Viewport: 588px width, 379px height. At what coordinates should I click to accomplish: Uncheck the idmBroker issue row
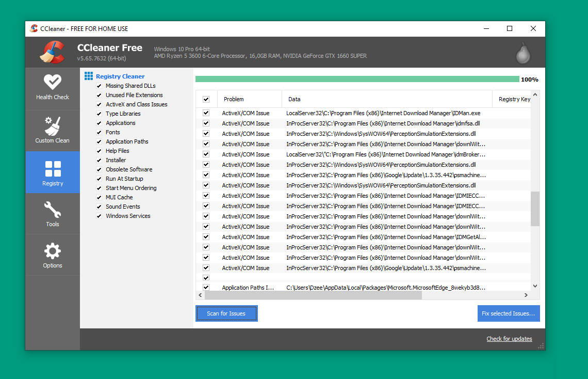(206, 154)
